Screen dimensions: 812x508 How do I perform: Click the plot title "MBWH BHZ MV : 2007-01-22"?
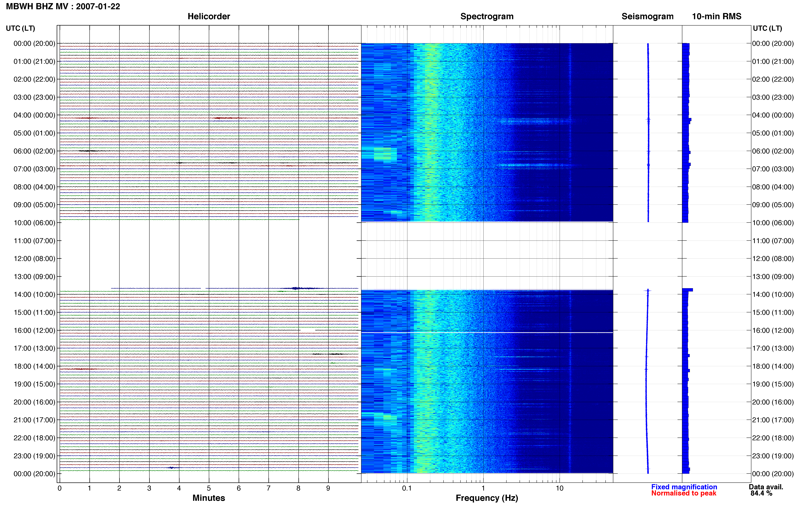[63, 6]
